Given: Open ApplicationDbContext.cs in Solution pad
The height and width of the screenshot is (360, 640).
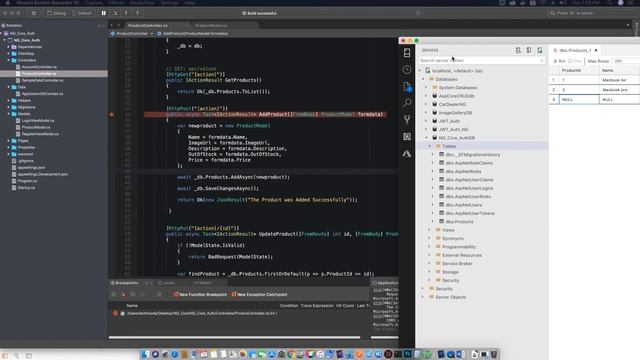Looking at the screenshot, I should click(42, 94).
